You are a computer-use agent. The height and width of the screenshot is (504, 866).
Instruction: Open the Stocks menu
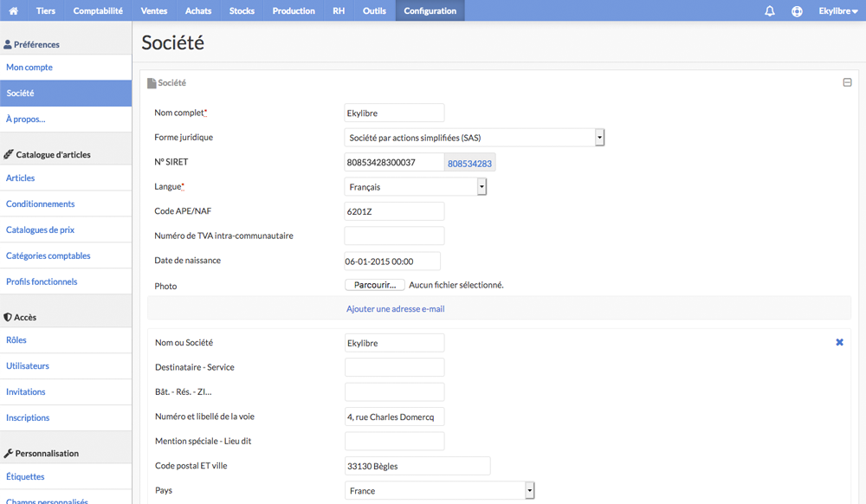pos(242,10)
